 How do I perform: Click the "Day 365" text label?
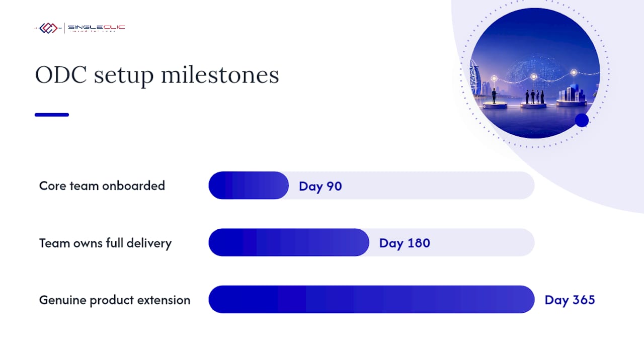point(570,300)
